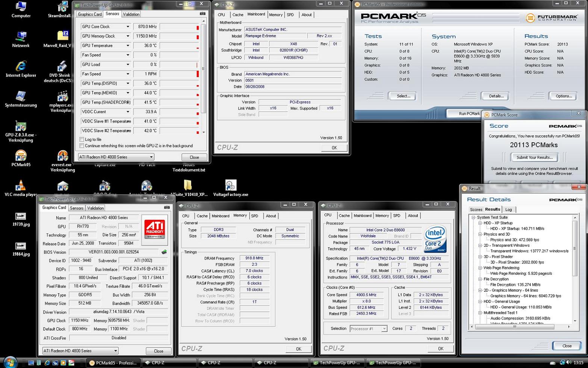Image resolution: width=588 pixels, height=368 pixels.
Task: Click the taskbar clock showing 13:15
Action: click(579, 363)
